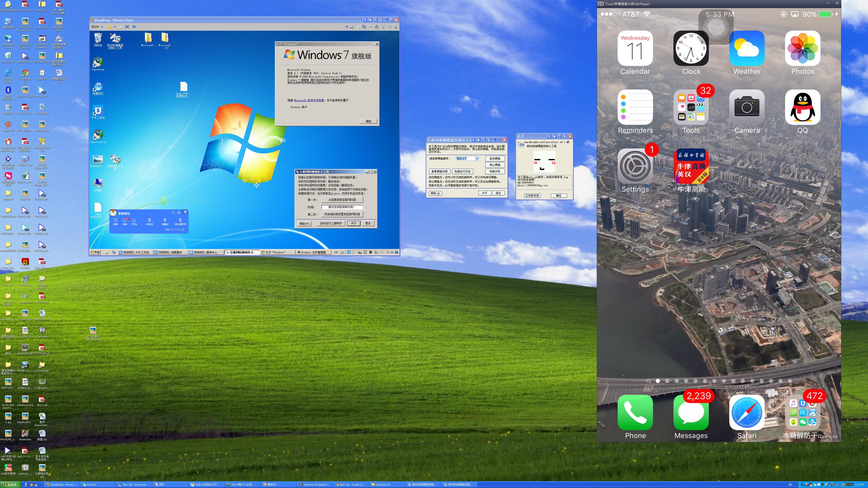Click the 检测运行状态 button
The width and height of the screenshot is (868, 488).
(x=462, y=171)
